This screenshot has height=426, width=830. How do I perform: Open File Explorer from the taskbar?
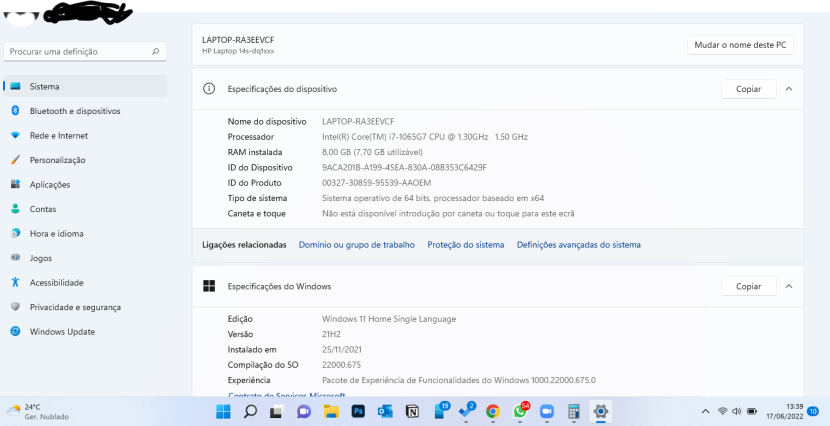click(331, 412)
